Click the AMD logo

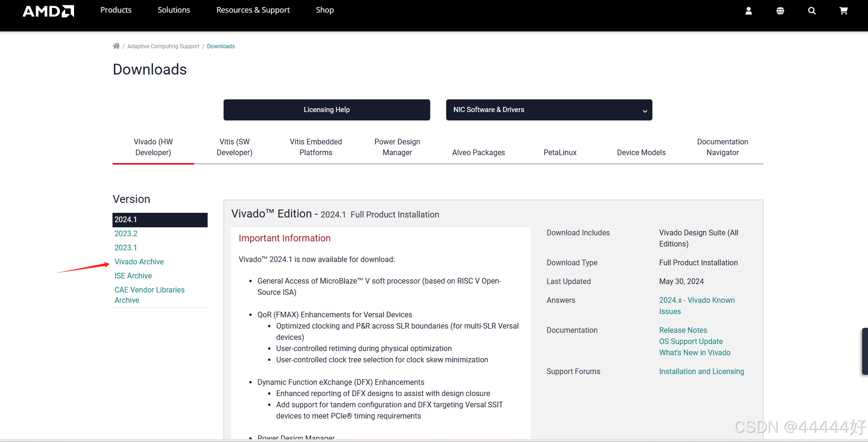tap(48, 11)
